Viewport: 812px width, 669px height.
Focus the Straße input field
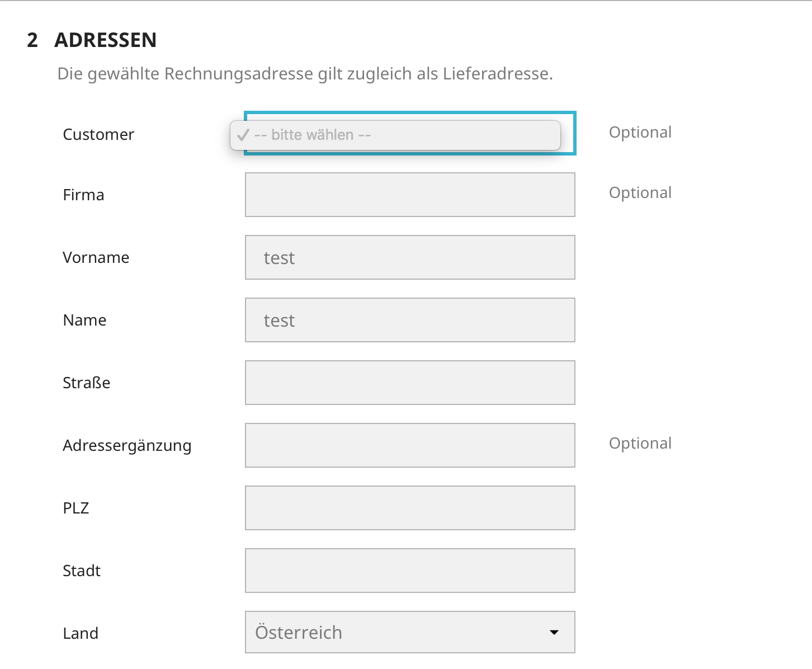click(410, 383)
